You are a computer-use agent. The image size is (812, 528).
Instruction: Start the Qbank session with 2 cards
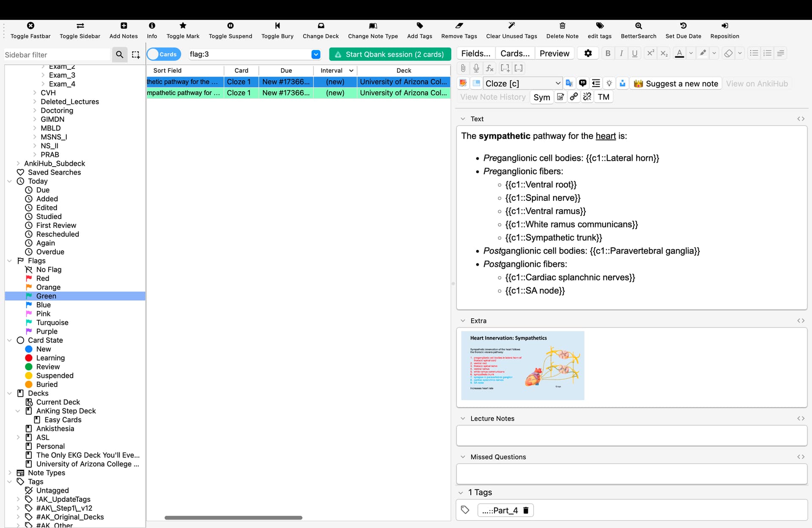pyautogui.click(x=390, y=54)
